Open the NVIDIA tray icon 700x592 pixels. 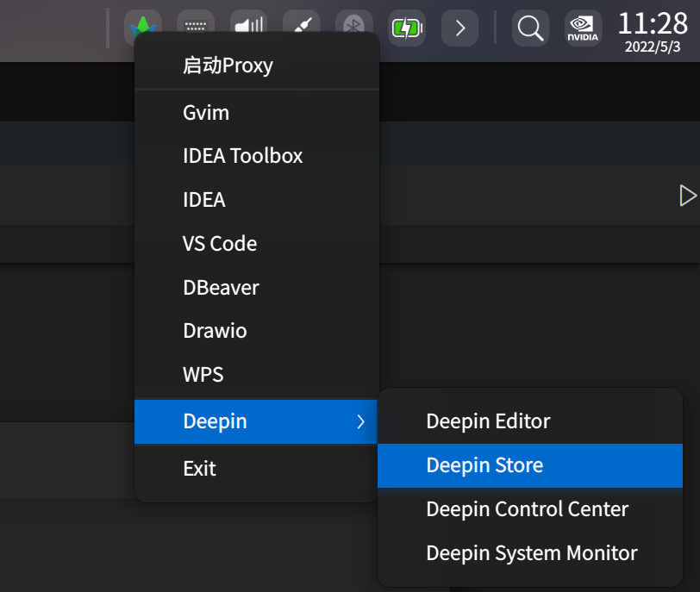583,28
